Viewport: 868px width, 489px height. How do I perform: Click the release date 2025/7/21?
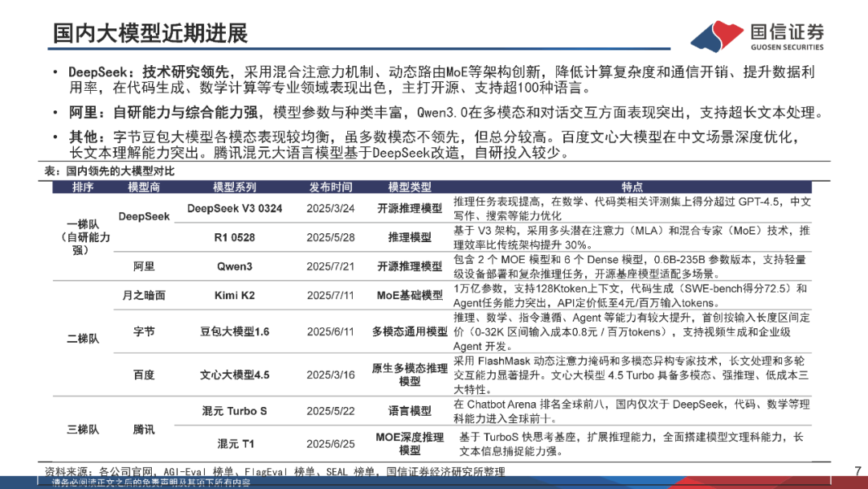point(330,266)
